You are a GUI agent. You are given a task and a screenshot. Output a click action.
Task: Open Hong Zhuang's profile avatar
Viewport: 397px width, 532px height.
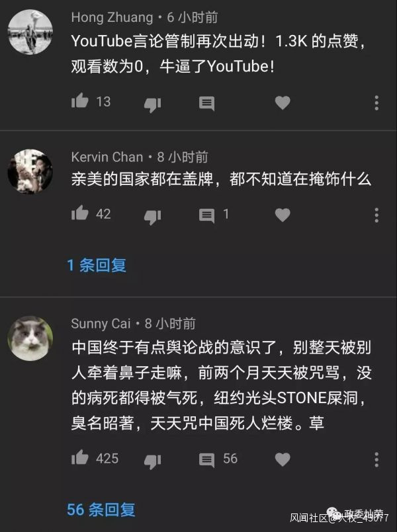tap(30, 32)
